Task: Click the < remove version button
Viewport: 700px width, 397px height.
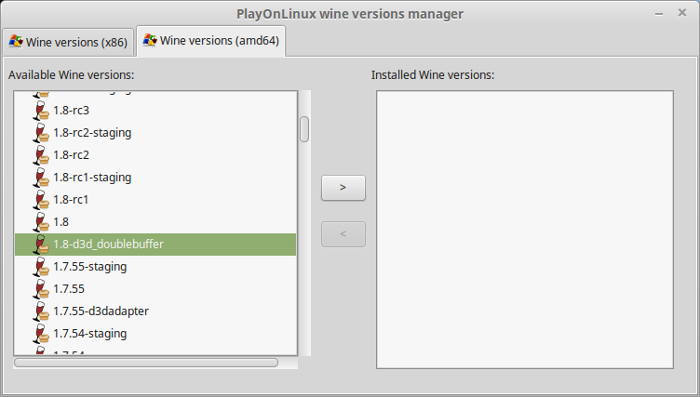Action: 343,234
